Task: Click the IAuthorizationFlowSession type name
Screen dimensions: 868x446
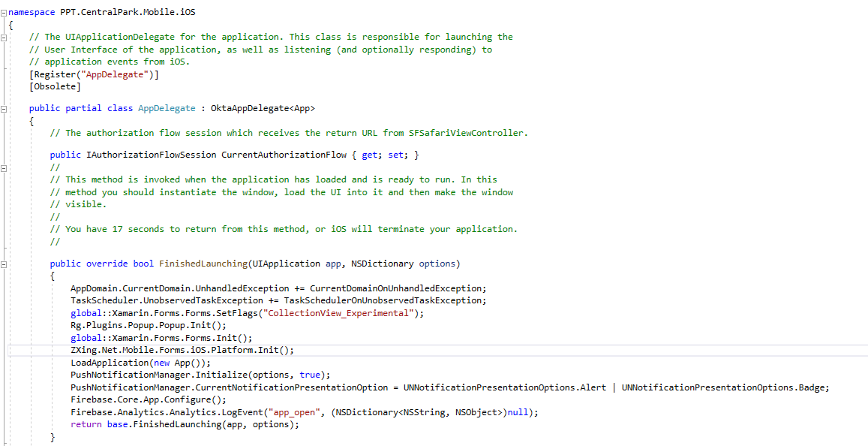Action: tap(151, 155)
